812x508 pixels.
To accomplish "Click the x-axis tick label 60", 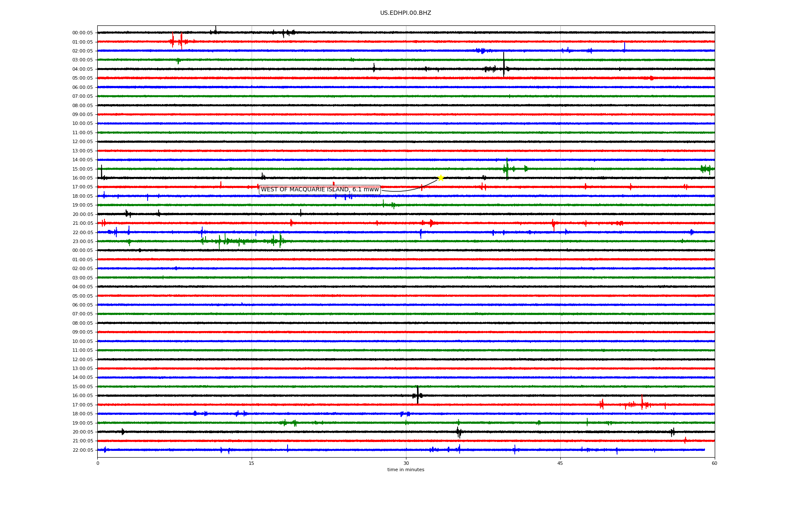I will [x=714, y=463].
